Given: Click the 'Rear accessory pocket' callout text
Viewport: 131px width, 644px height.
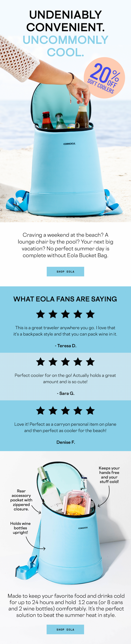Looking at the screenshot, I should [x=21, y=500].
